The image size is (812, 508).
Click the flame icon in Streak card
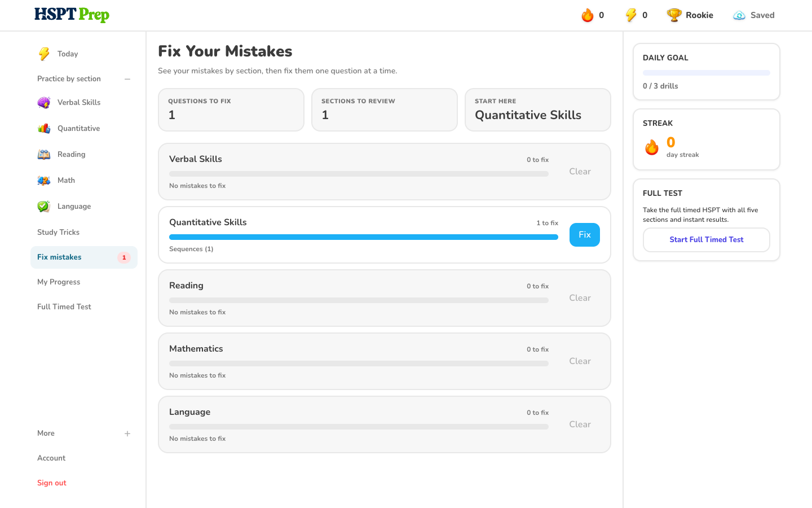coord(652,147)
